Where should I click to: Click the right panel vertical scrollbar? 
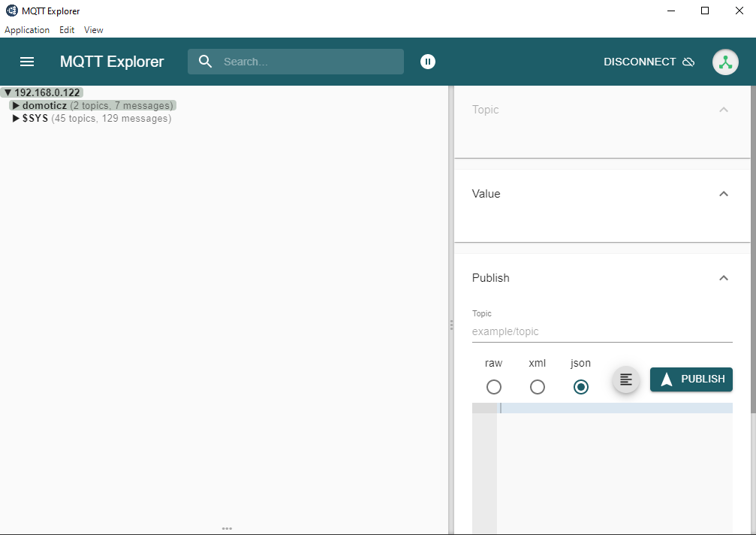(x=753, y=249)
